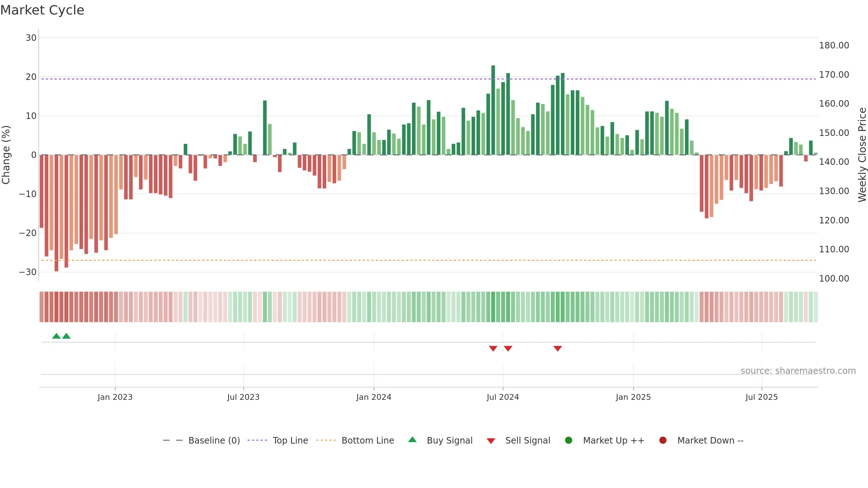Click the tall green bar in Aug 2023
The width and height of the screenshot is (868, 488).
click(x=265, y=128)
